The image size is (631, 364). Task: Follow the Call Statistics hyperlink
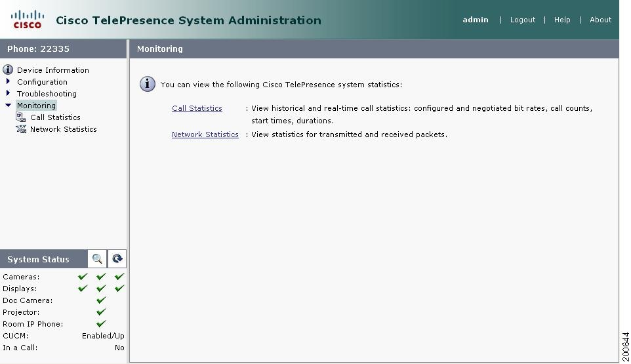[197, 108]
